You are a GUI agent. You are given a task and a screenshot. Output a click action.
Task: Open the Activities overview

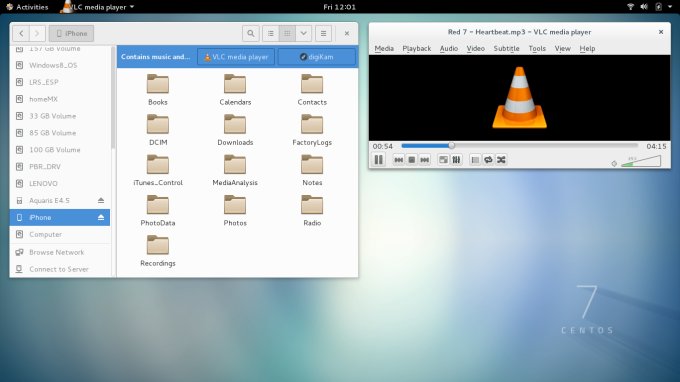[27, 7]
